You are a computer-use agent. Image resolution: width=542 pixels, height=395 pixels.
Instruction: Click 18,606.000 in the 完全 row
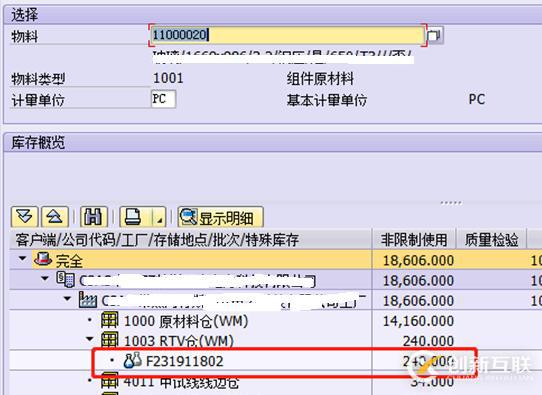click(418, 260)
